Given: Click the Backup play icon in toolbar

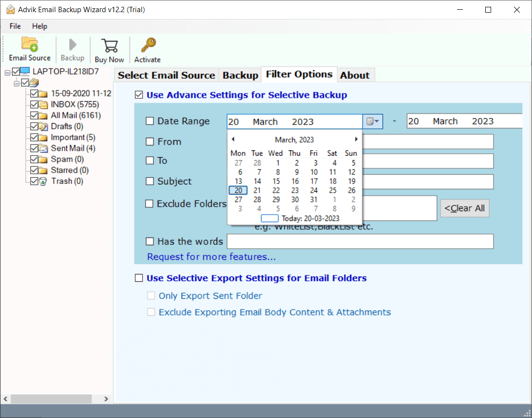Looking at the screenshot, I should 73,44.
